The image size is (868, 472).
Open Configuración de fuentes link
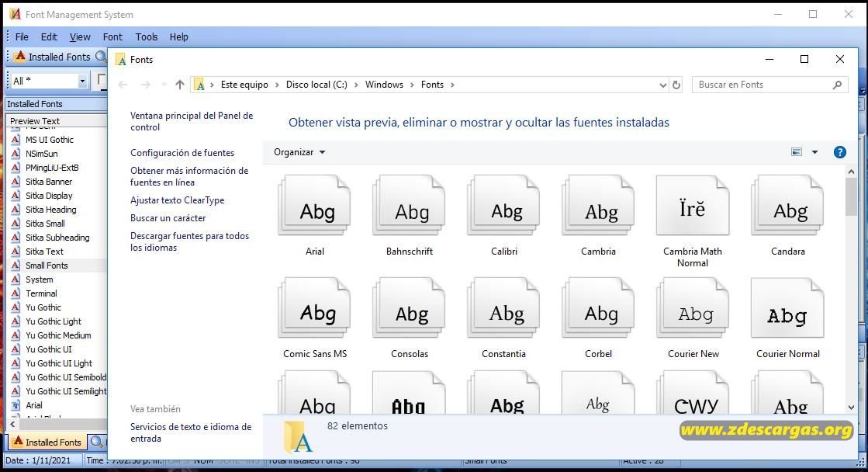point(182,152)
